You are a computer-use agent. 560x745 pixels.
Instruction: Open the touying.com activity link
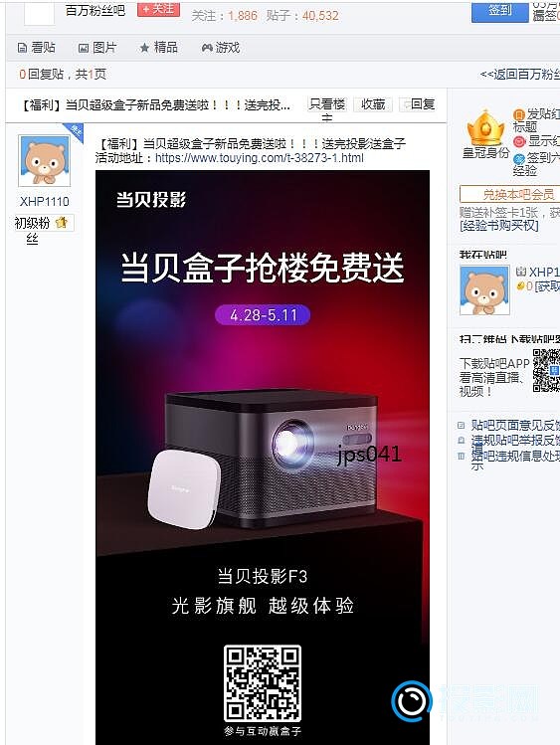260,158
